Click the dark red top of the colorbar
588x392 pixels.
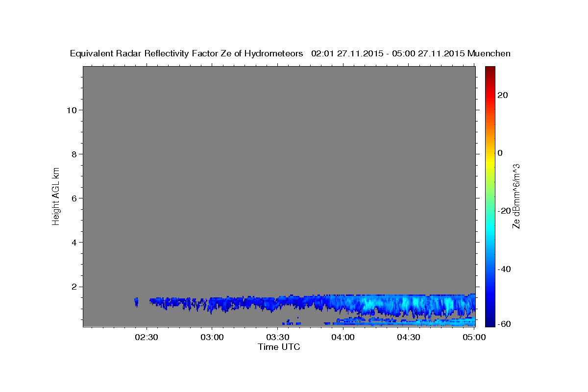tap(490, 70)
